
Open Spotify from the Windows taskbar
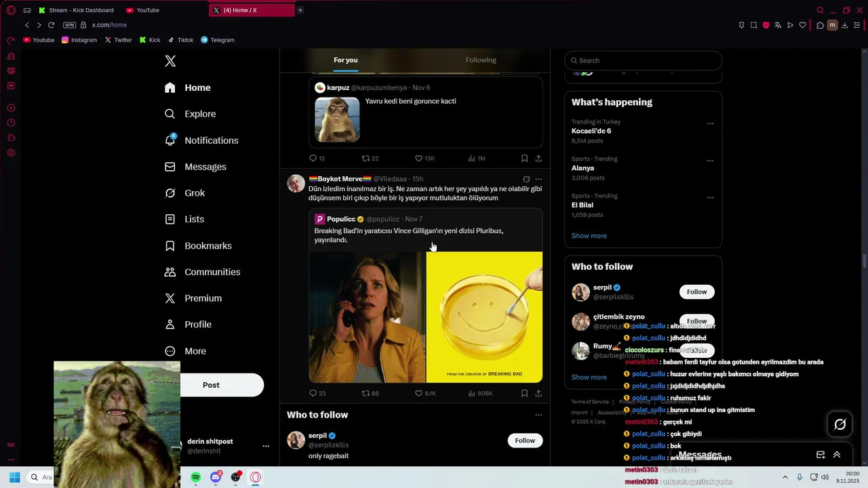coord(195,477)
